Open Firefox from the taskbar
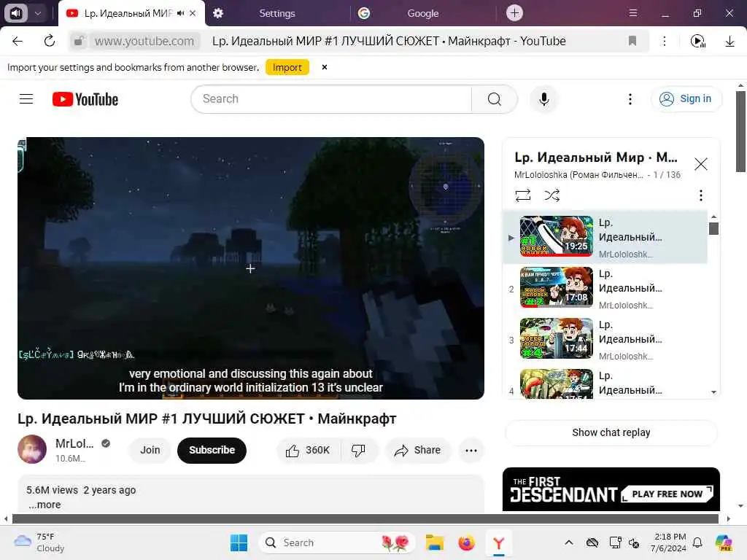Screen dimensions: 747x560 pos(466,542)
